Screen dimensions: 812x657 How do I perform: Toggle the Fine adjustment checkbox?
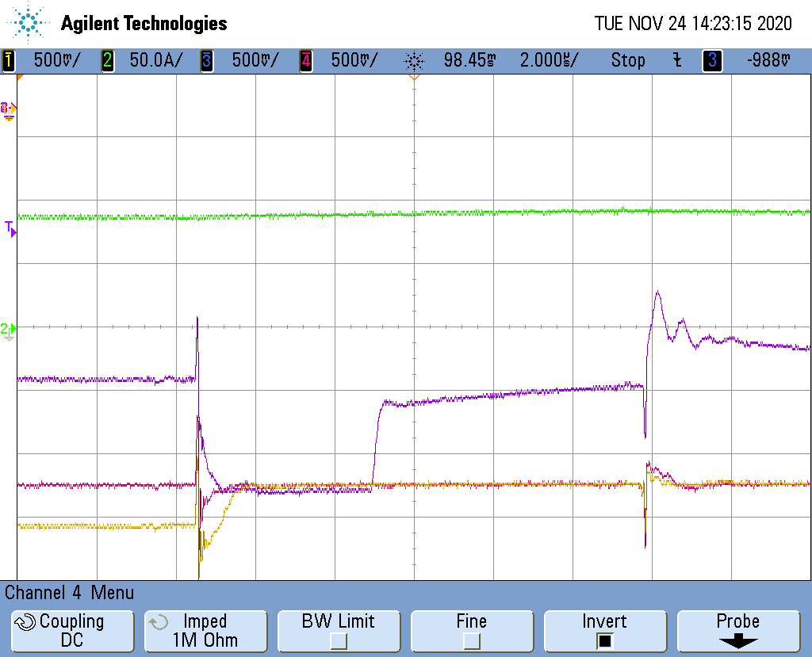click(472, 631)
